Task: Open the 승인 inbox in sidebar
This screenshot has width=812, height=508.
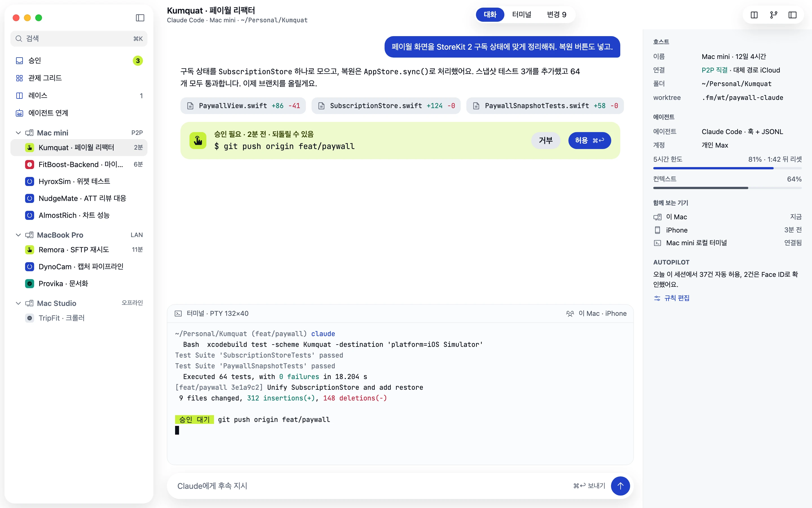Action: (79, 60)
